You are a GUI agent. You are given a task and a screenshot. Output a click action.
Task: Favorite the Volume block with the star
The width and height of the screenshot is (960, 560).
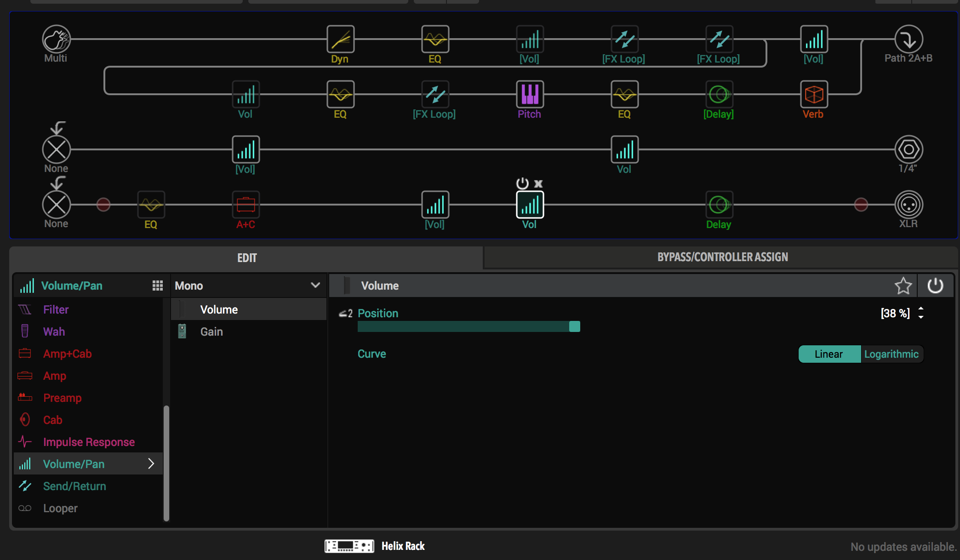click(903, 286)
